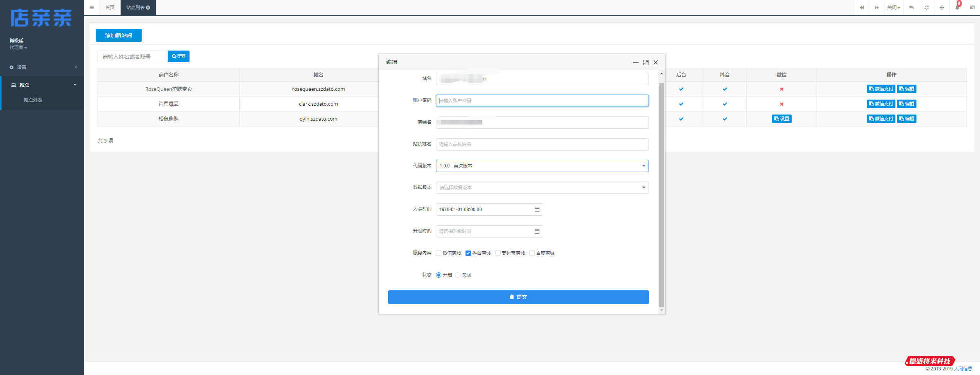Viewport: 980px width, 375px height.
Task: Click the refresh icon in top bar
Action: pyautogui.click(x=926, y=8)
